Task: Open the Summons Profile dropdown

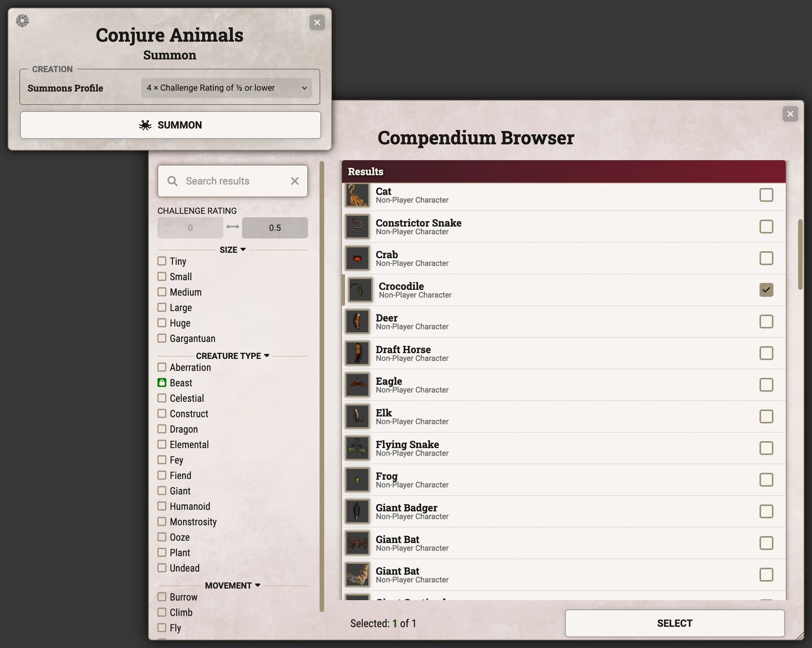Action: coord(226,88)
